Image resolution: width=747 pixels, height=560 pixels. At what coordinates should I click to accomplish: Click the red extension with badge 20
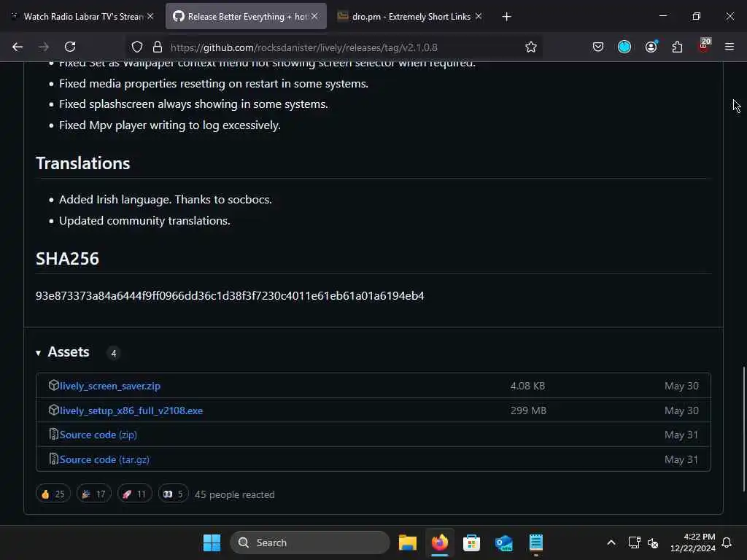coord(704,46)
